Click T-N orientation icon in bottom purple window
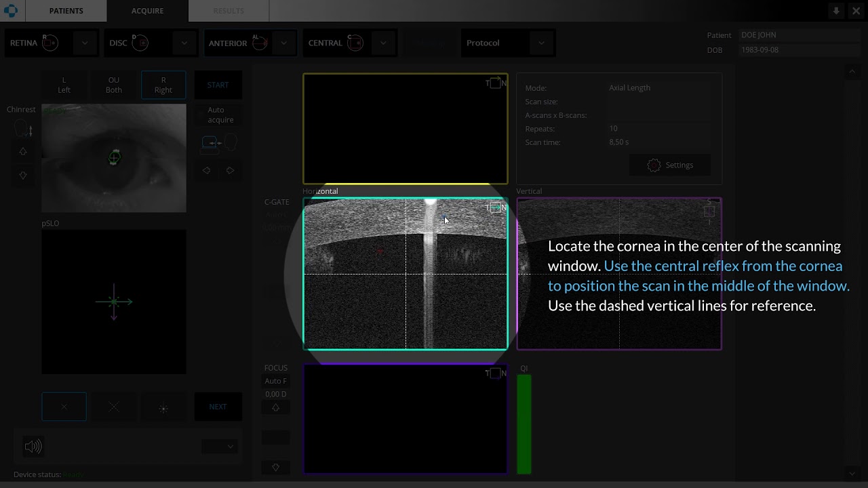This screenshot has height=488, width=868. (x=496, y=373)
